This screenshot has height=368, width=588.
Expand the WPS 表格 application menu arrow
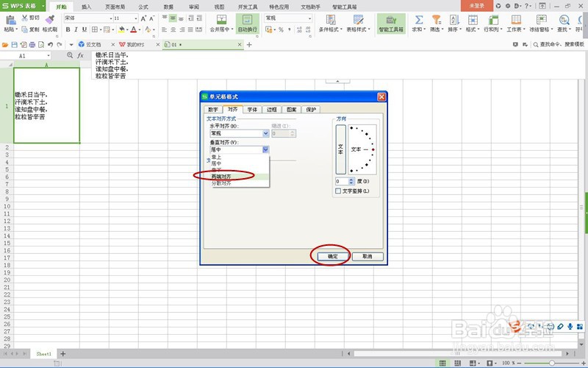pyautogui.click(x=43, y=6)
